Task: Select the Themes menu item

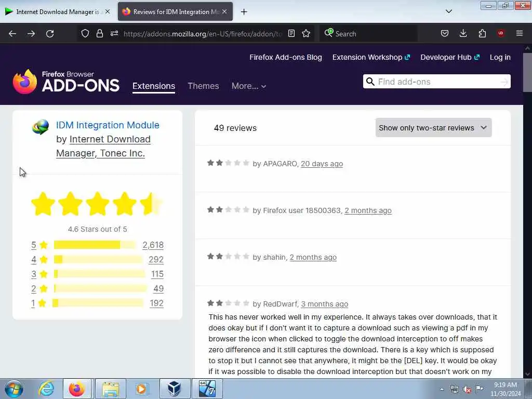Action: click(x=203, y=86)
